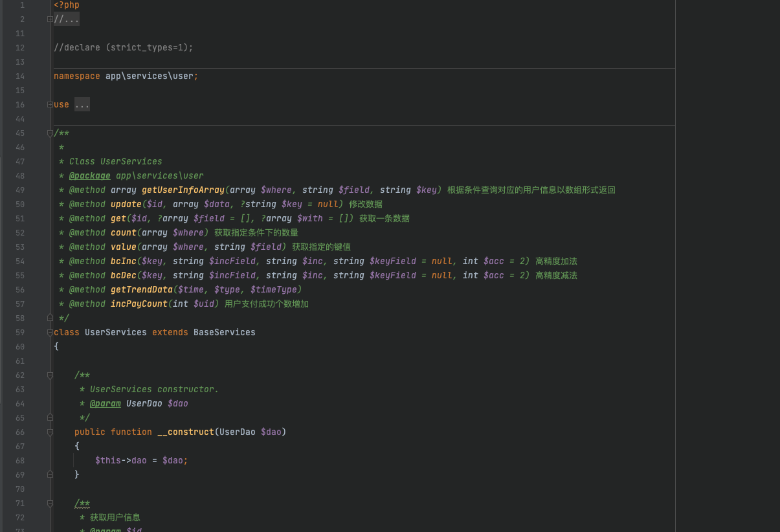Click the @package tag in docblock
780x532 pixels.
(89, 176)
